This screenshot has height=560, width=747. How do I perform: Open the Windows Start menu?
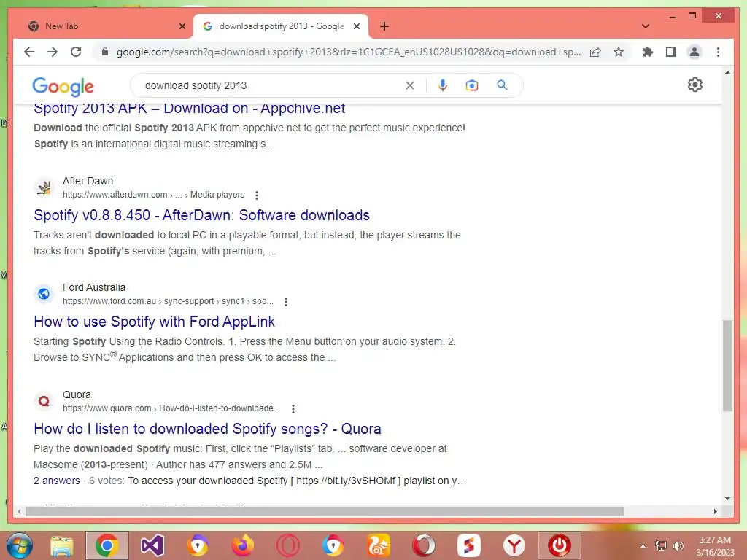click(x=20, y=545)
